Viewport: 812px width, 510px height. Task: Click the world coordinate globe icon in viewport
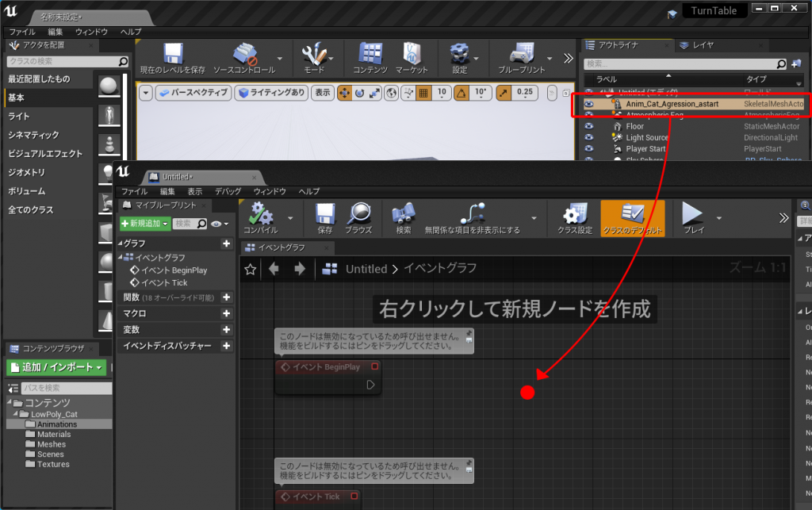(x=392, y=94)
